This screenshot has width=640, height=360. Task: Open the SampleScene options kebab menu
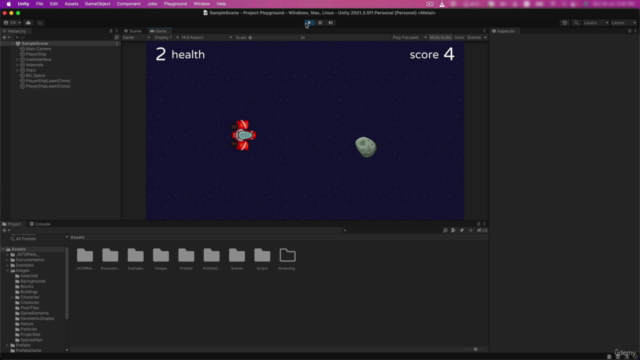point(117,43)
